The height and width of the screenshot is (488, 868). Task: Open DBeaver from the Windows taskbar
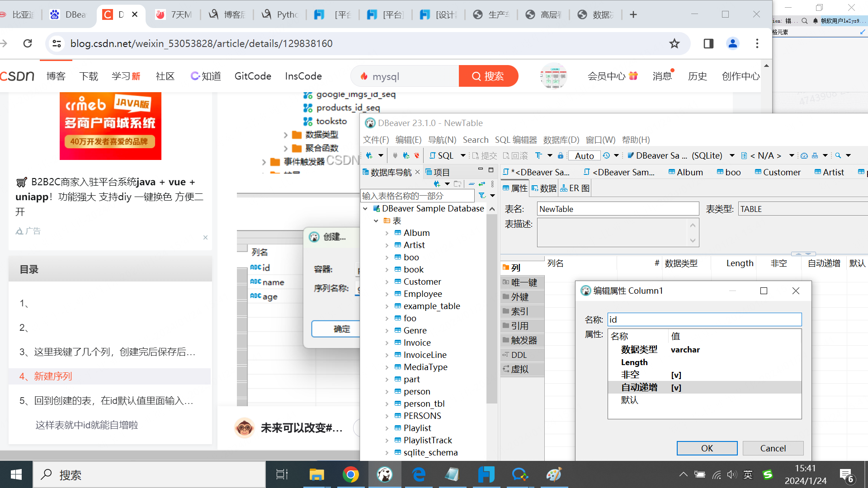tap(385, 474)
